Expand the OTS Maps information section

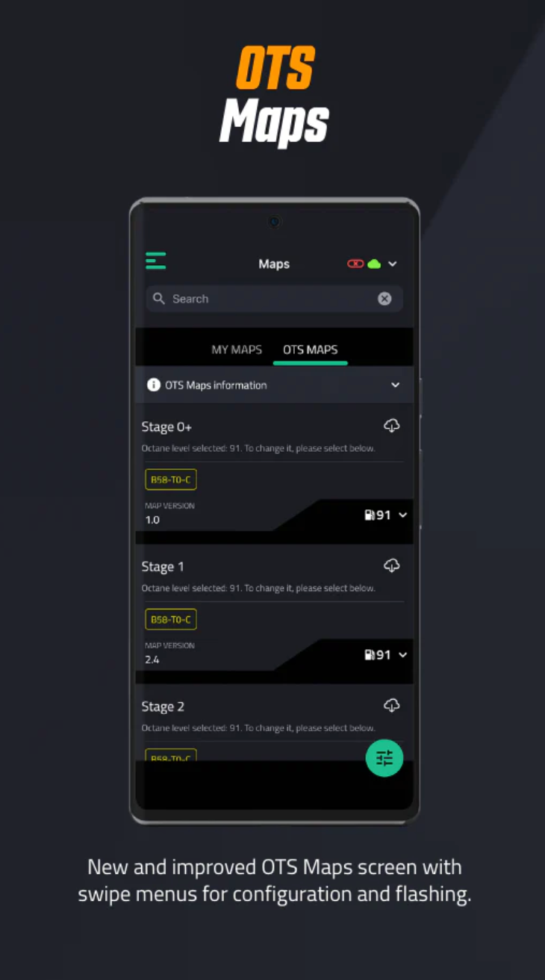pyautogui.click(x=274, y=385)
